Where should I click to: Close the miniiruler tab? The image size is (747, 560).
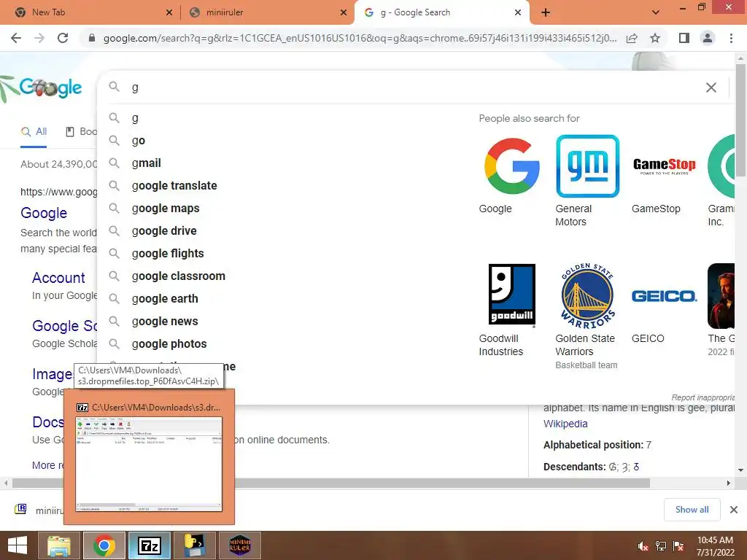pos(344,12)
